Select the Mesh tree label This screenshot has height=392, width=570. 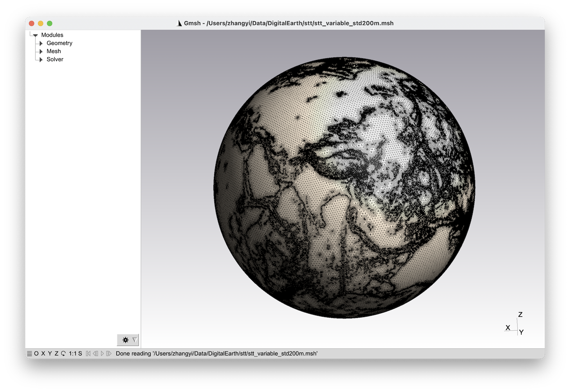pyautogui.click(x=54, y=51)
